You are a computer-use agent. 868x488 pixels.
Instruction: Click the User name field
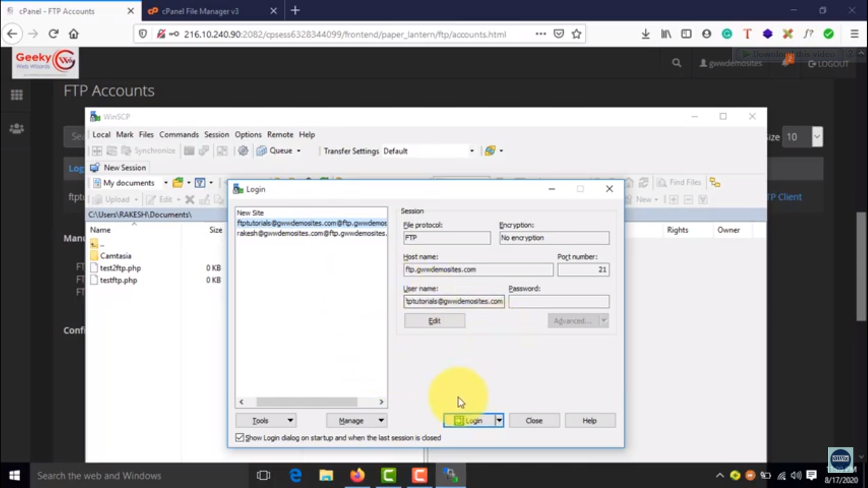(x=454, y=301)
